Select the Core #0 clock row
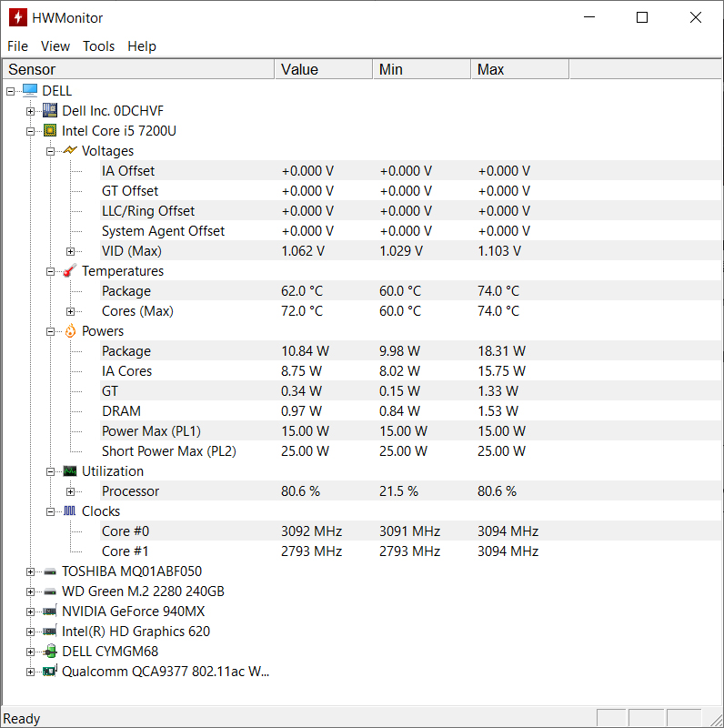 click(410, 531)
